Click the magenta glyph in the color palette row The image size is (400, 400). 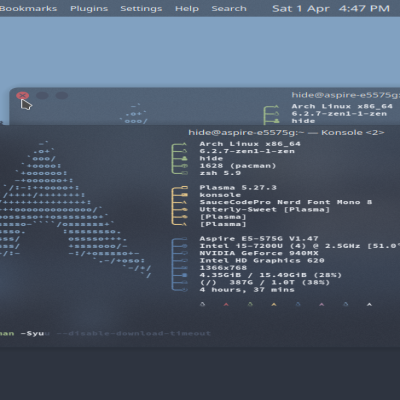(x=322, y=304)
